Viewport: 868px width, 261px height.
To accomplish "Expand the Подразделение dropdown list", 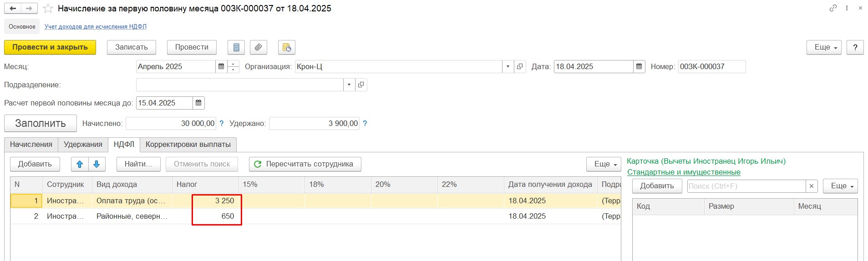I will tap(349, 85).
